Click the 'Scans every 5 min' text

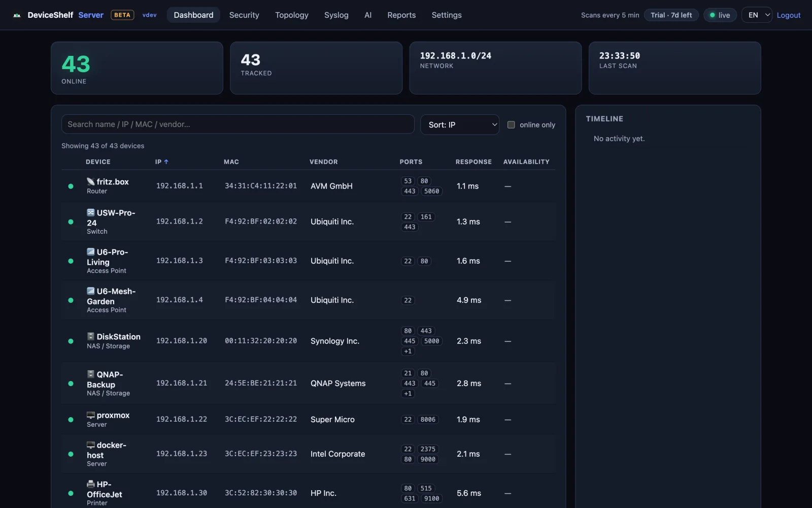(x=610, y=15)
